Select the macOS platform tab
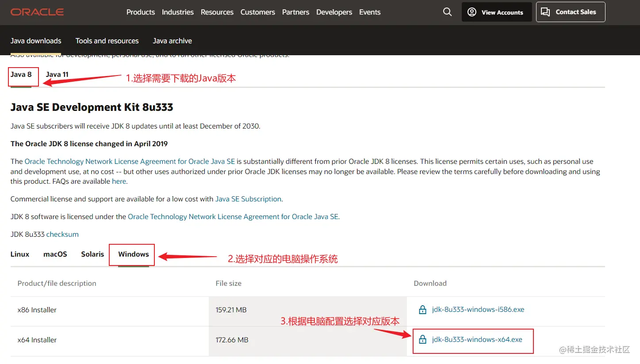The height and width of the screenshot is (364, 640). coord(55,254)
